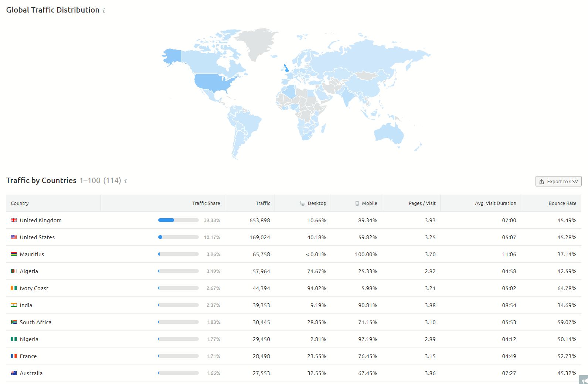Click the 28,498 traffic value for France
This screenshot has height=384, width=588.
coord(261,356)
